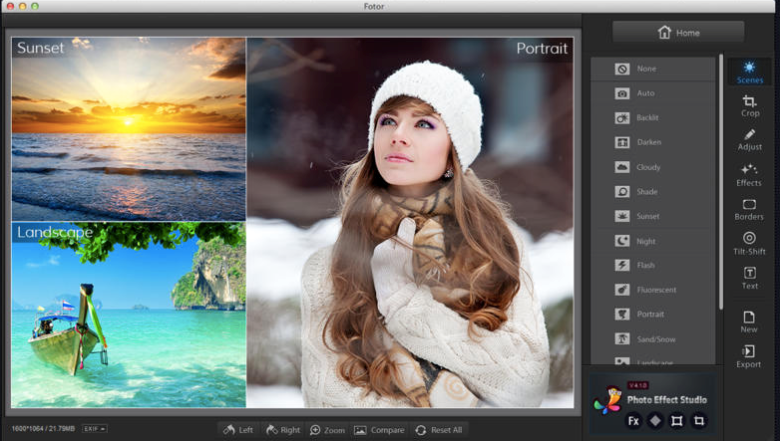Rotate the image Right

tap(283, 430)
